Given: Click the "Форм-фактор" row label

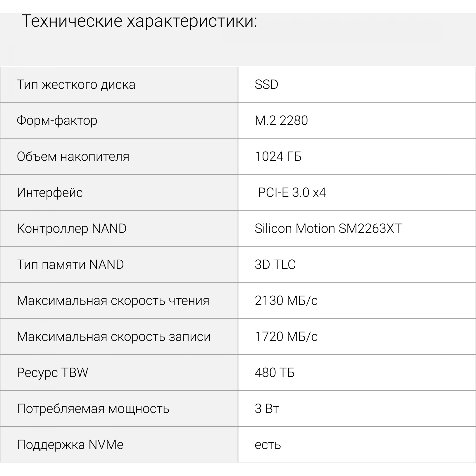Looking at the screenshot, I should [x=57, y=120].
